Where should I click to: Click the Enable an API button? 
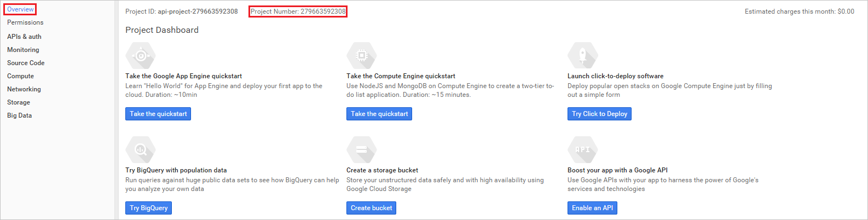tap(592, 208)
